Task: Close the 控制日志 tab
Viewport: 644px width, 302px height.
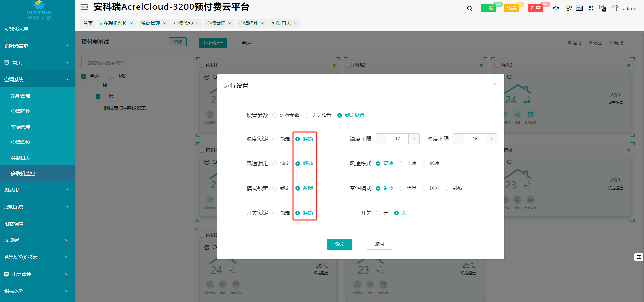Action: click(x=295, y=23)
